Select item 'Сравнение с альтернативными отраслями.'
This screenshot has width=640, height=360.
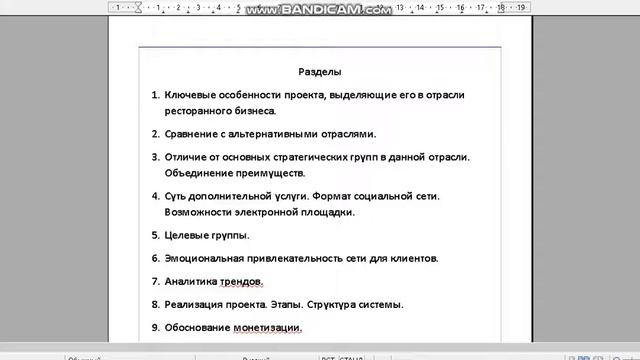click(270, 134)
